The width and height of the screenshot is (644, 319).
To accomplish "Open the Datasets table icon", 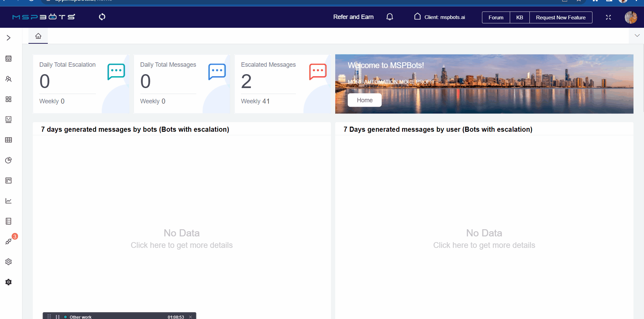I will (x=8, y=140).
